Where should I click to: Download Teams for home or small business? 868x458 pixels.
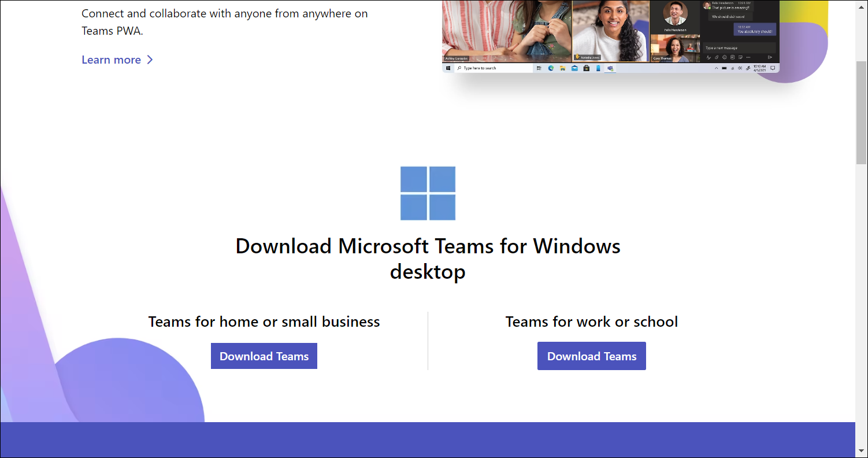pos(264,356)
